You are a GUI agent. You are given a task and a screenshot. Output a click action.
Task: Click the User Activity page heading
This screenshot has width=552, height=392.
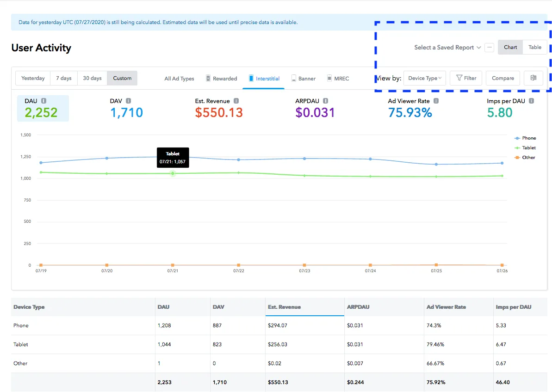41,48
